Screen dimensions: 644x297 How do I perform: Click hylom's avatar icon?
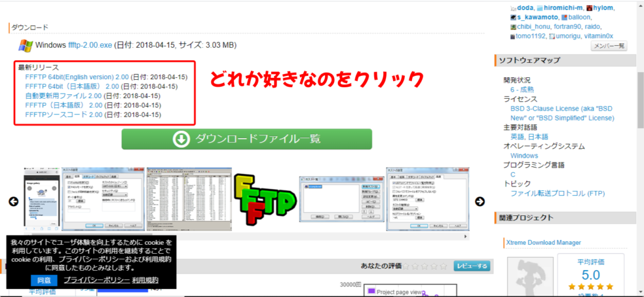click(590, 8)
